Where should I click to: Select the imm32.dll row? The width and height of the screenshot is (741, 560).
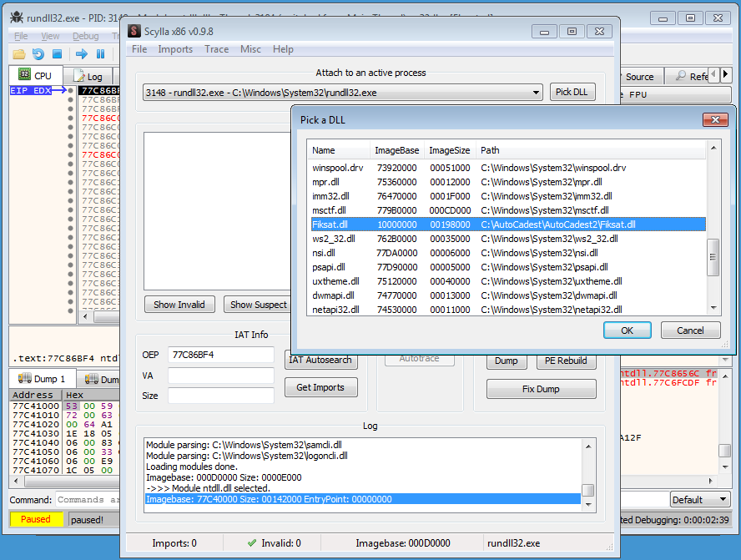[508, 196]
